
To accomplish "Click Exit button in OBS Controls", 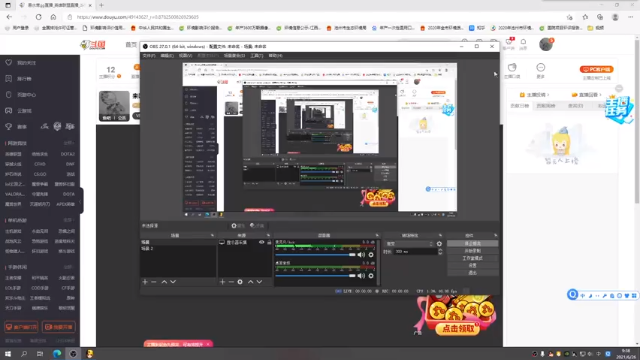I will click(x=472, y=273).
